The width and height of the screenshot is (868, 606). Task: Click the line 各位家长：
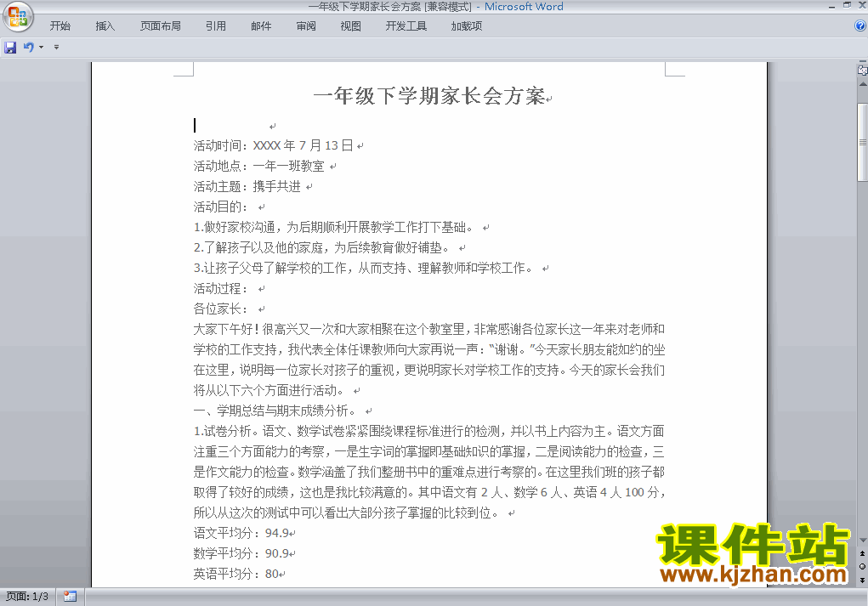(x=220, y=309)
